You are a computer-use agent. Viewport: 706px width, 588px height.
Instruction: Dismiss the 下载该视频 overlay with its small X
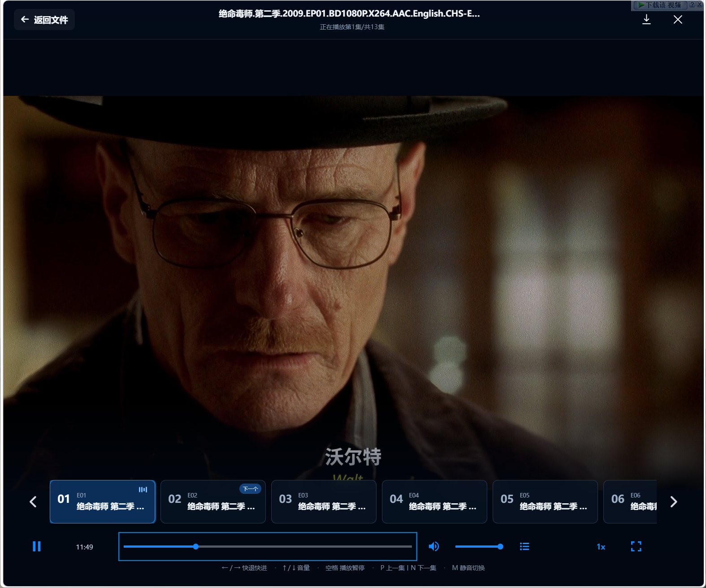pyautogui.click(x=700, y=4)
